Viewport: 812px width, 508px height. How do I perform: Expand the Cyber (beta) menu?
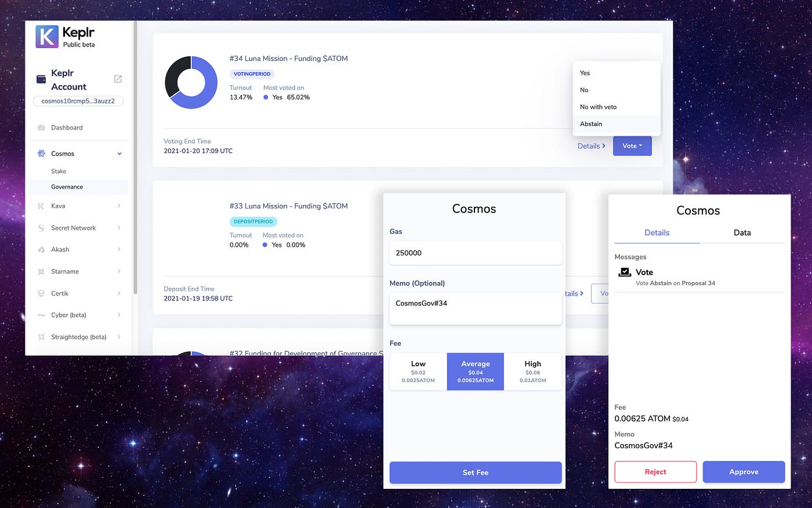coord(119,315)
